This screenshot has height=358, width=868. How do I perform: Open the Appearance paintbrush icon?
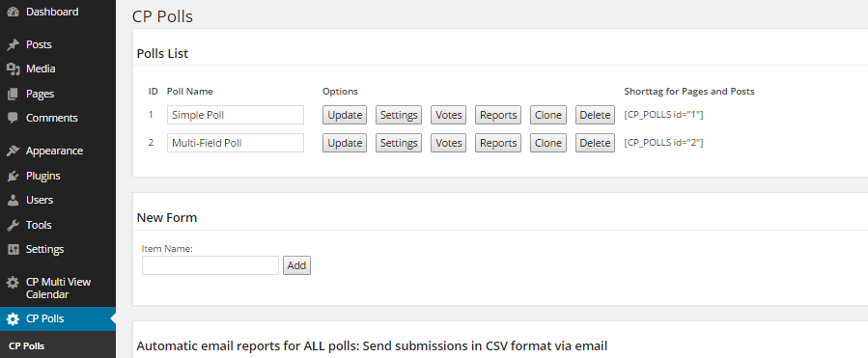click(13, 151)
